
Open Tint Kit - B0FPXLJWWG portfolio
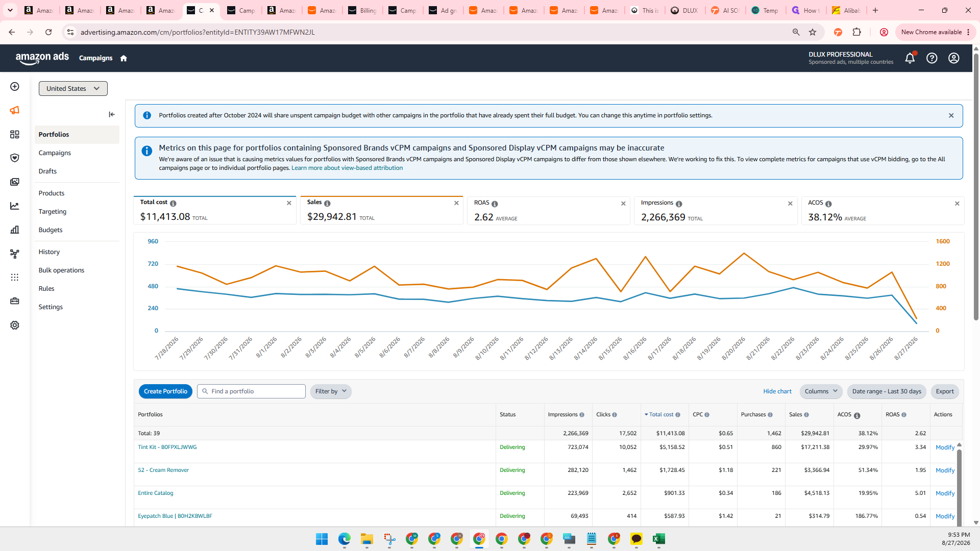point(167,447)
